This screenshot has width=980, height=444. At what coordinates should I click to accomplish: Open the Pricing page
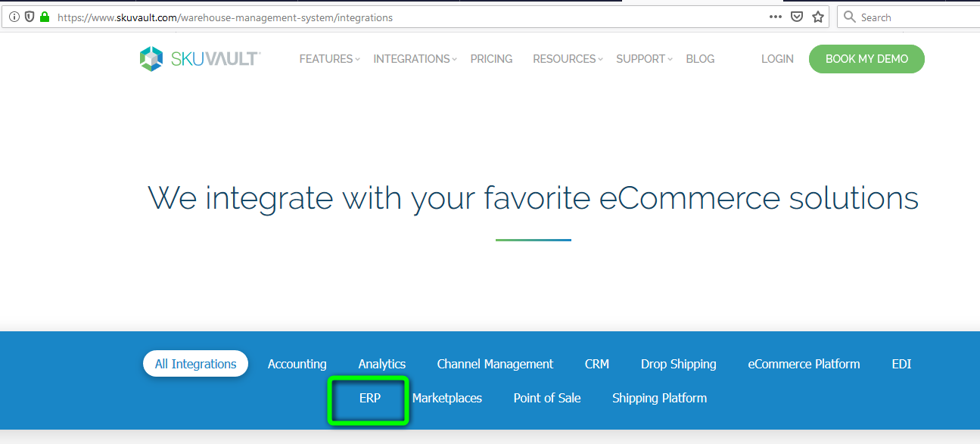click(491, 59)
